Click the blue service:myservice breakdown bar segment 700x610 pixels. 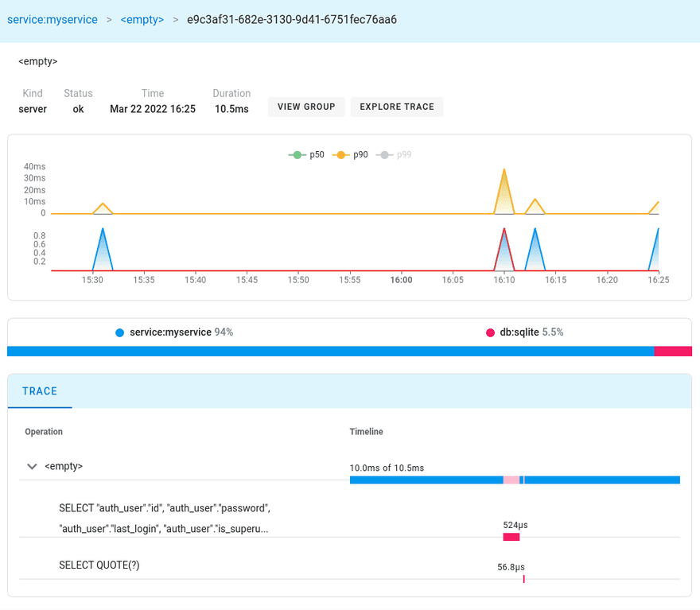[330, 351]
